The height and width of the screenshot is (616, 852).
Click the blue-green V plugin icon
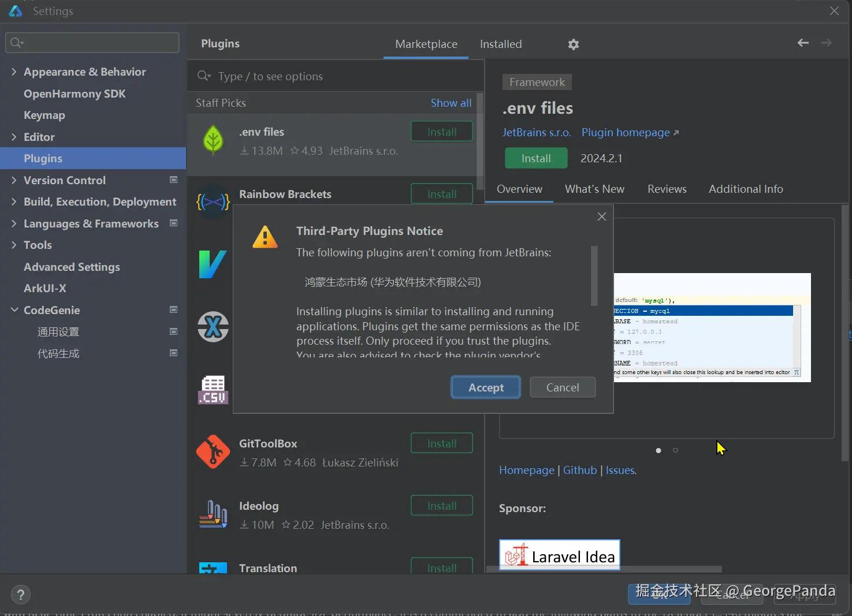pyautogui.click(x=213, y=264)
